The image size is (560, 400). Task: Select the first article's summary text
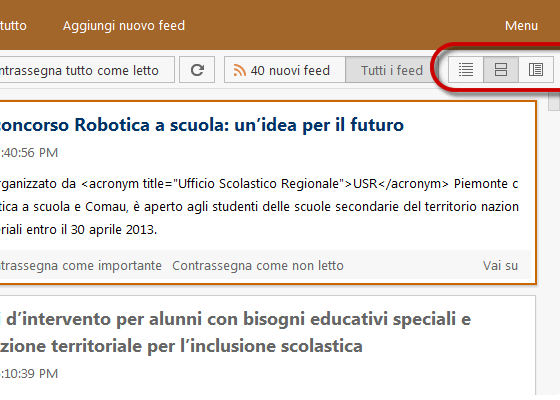click(x=259, y=206)
